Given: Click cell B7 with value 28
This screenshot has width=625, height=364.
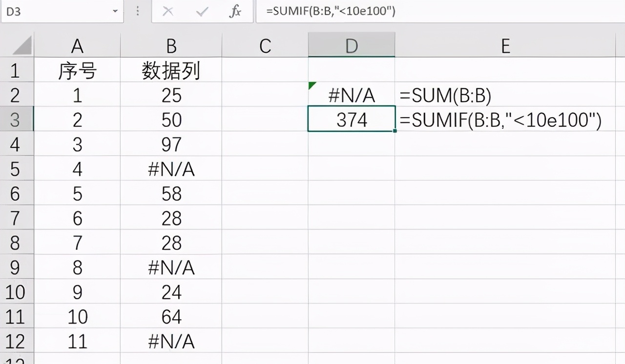Looking at the screenshot, I should pos(171,218).
